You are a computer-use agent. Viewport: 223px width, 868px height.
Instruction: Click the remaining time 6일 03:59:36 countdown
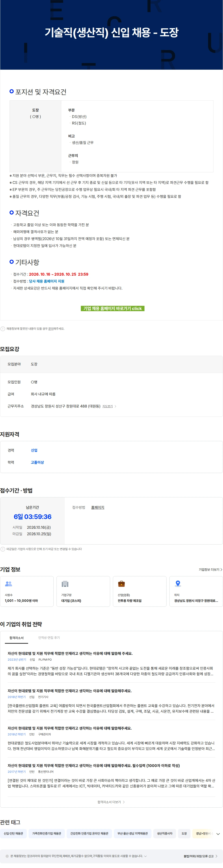click(33, 517)
